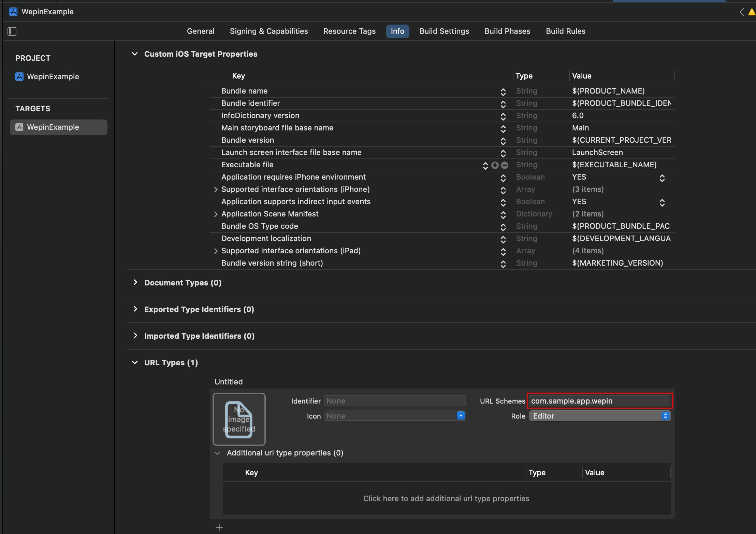Expand the Application Scene Manifest row
The height and width of the screenshot is (534, 756).
point(216,214)
